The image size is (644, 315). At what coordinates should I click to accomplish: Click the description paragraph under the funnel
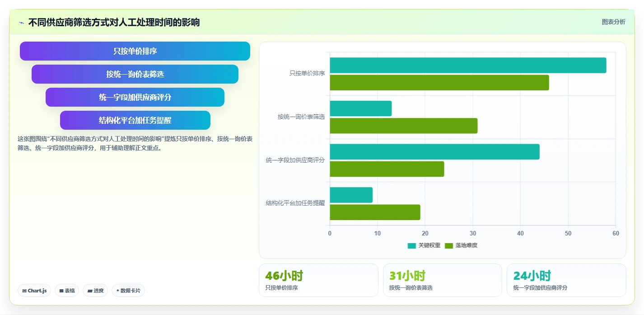tap(135, 143)
